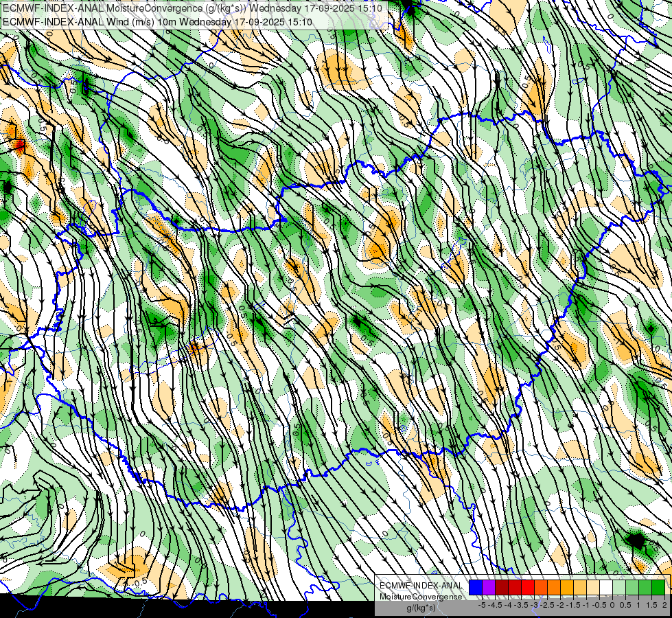672x618 pixels.
Task: Click the MoistureConvergence title line at top
Action: click(x=192, y=8)
